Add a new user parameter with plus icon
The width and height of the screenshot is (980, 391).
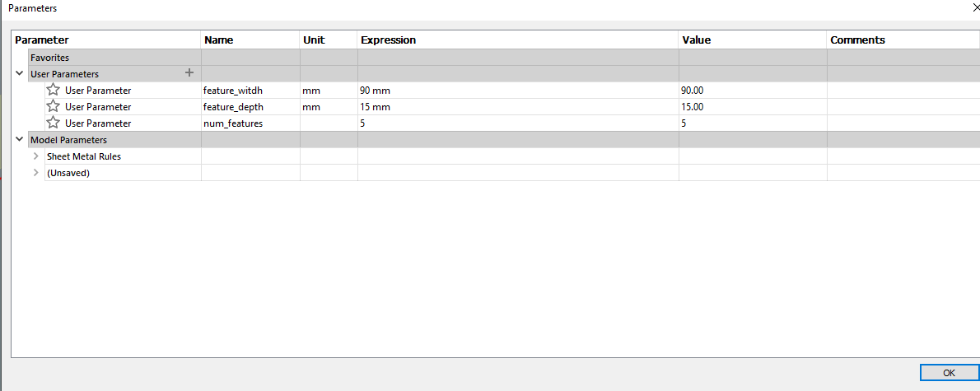point(190,73)
